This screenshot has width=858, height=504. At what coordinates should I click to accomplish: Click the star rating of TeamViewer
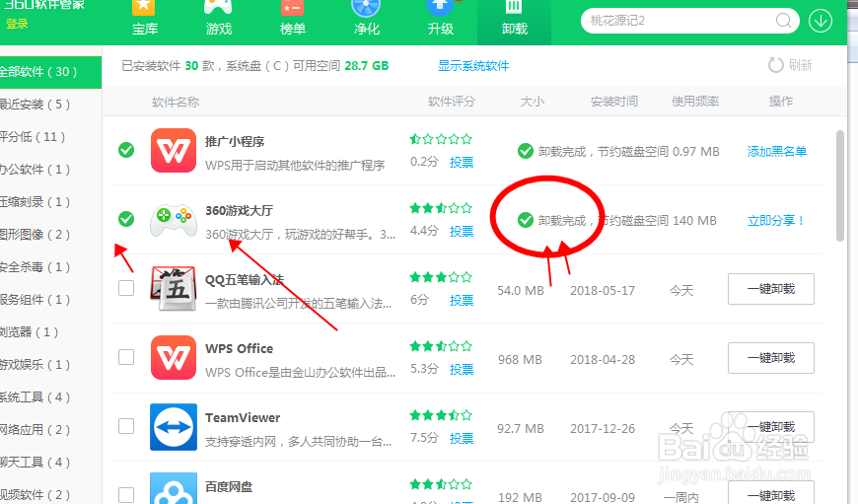click(441, 415)
